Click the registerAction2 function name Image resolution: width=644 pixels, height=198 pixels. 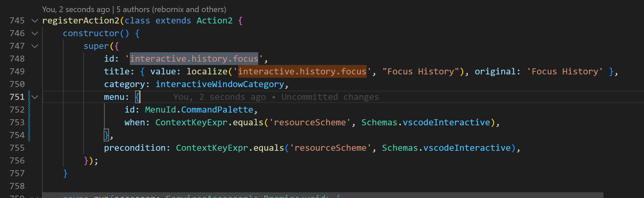[x=81, y=21]
